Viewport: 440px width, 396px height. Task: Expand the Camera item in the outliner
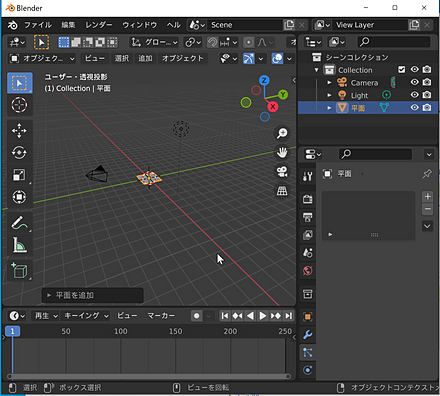click(329, 82)
